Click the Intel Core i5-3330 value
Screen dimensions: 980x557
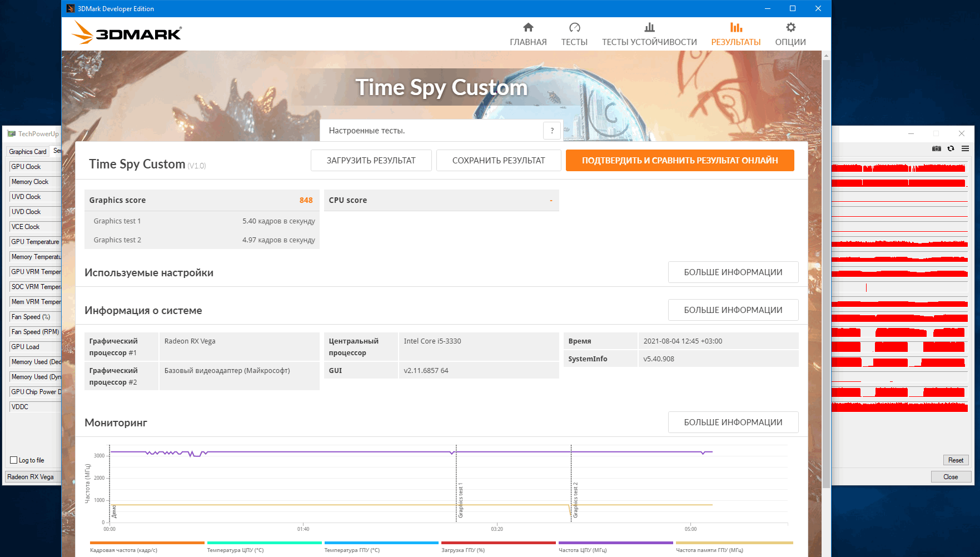point(432,341)
